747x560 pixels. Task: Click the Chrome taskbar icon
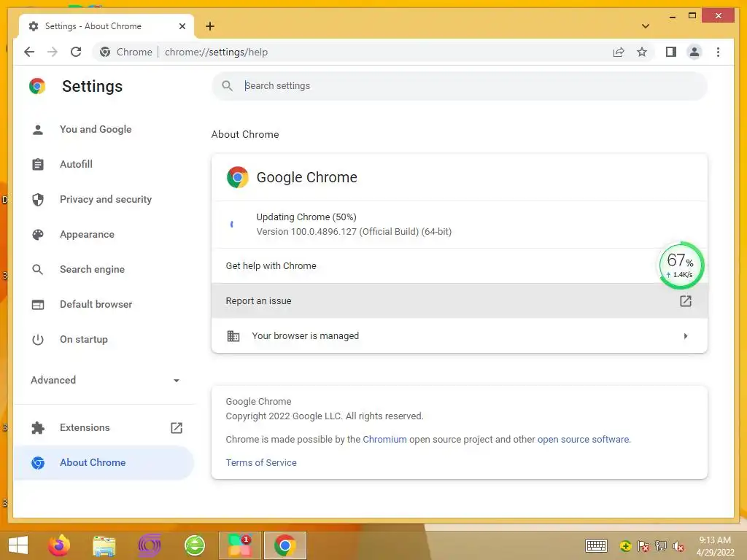coord(285,545)
